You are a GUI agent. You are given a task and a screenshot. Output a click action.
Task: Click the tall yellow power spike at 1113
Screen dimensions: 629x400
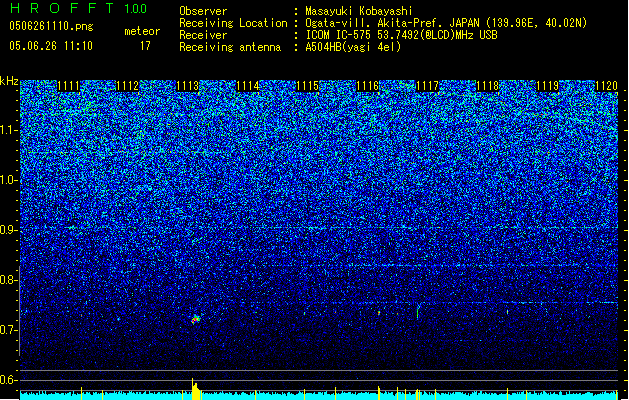coord(195,389)
